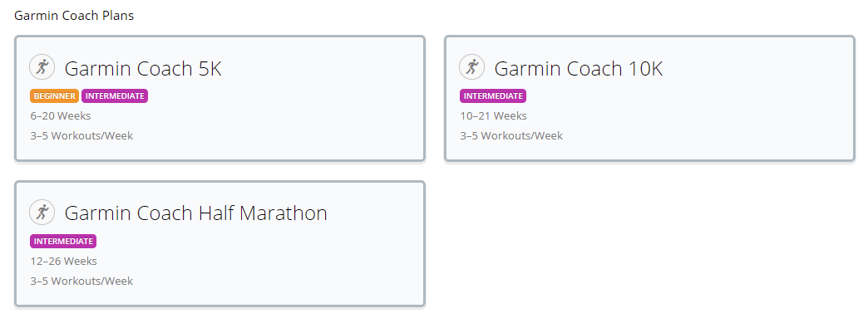Screen dimensions: 868x318
Task: Select the INTERMEDIATE badge on the 5K plan
Action: [115, 95]
